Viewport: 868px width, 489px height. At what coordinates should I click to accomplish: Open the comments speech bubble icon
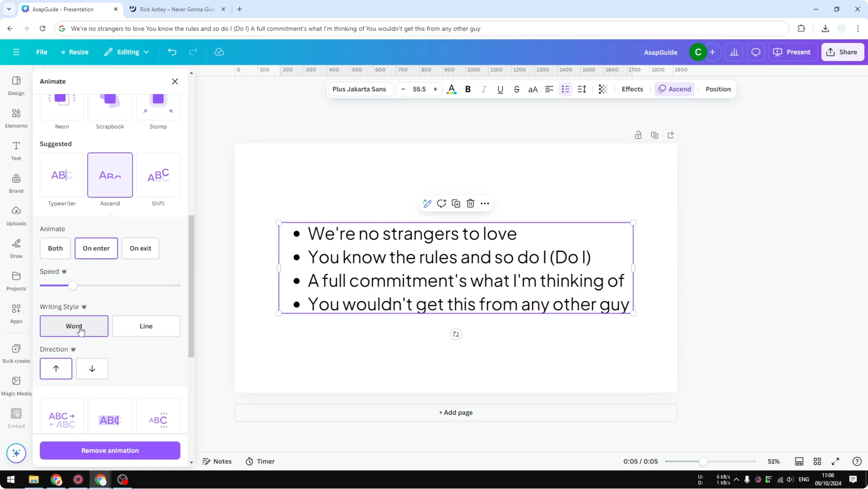tap(756, 52)
